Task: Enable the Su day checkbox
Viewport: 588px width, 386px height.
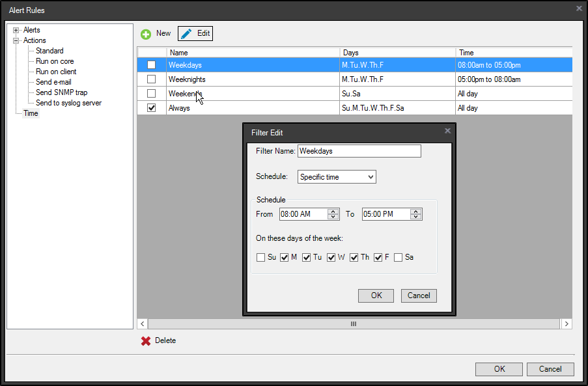Action: (x=260, y=257)
